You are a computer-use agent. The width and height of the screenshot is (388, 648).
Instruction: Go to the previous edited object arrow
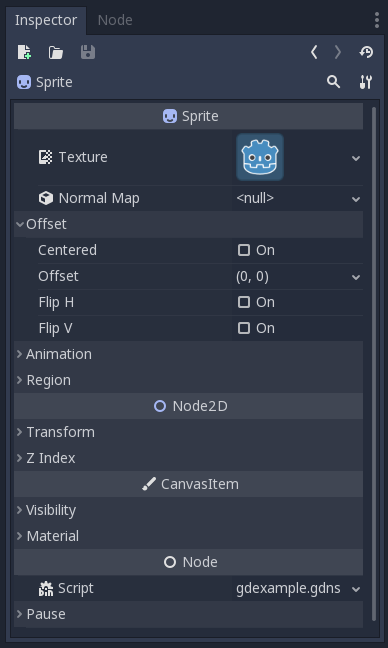[x=314, y=52]
